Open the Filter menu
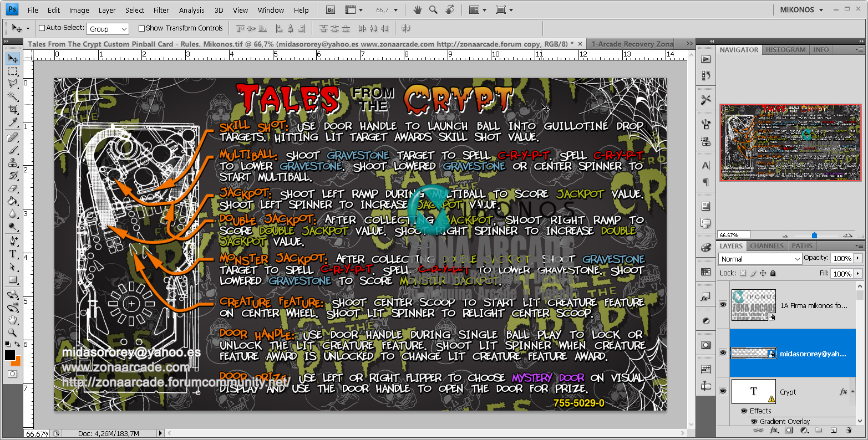The width and height of the screenshot is (868, 440). click(161, 9)
